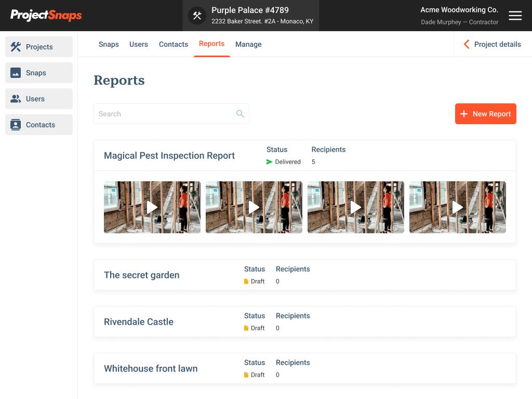
Task: Click the green Delivered status icon
Action: pyautogui.click(x=269, y=162)
